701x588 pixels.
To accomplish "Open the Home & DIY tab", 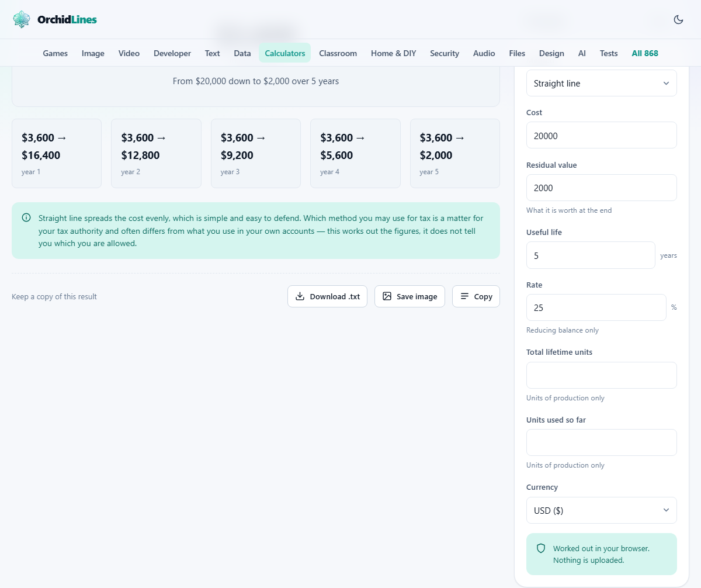I will coord(394,53).
